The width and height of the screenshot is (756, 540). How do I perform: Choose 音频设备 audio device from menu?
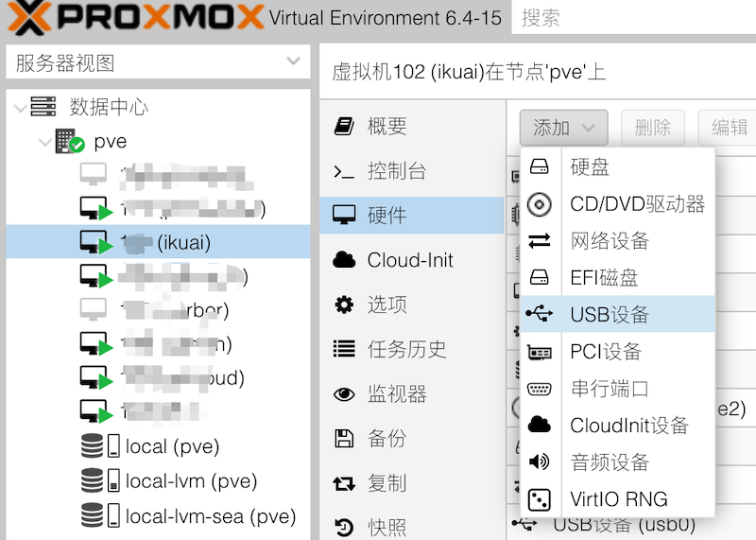click(x=618, y=462)
